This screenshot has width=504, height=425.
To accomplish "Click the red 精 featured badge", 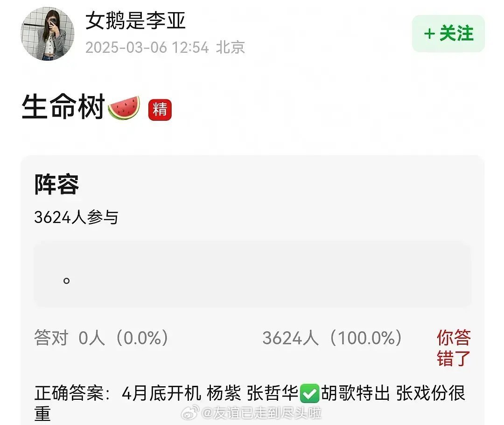I will [x=160, y=110].
